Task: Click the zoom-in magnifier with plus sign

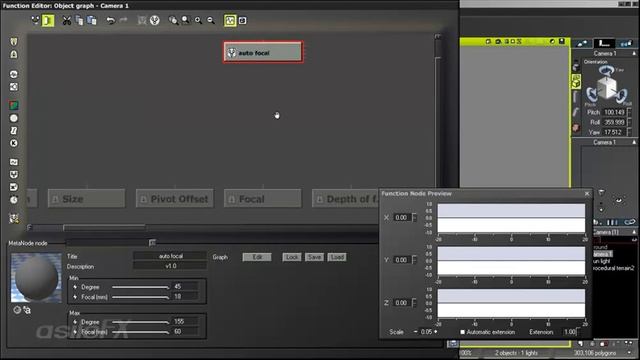Action: 198,20
